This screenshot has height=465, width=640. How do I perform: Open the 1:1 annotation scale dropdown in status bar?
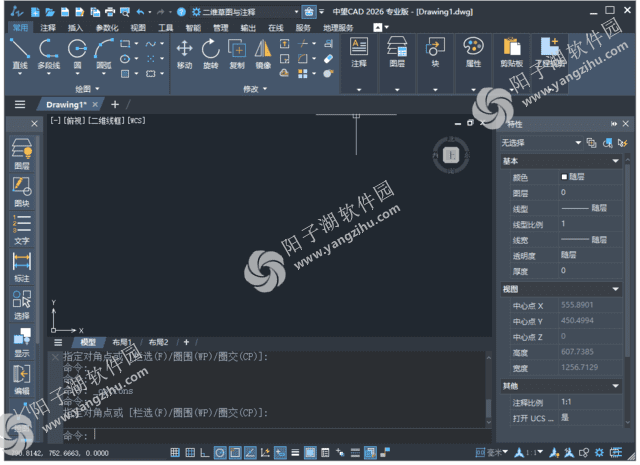(534, 452)
